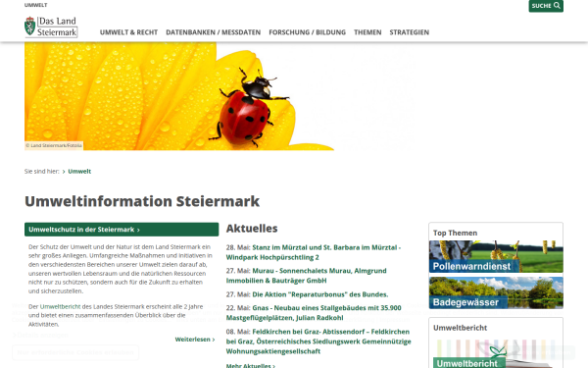This screenshot has height=368, width=588.
Task: Click the Top Themen heading
Action: 456,233
